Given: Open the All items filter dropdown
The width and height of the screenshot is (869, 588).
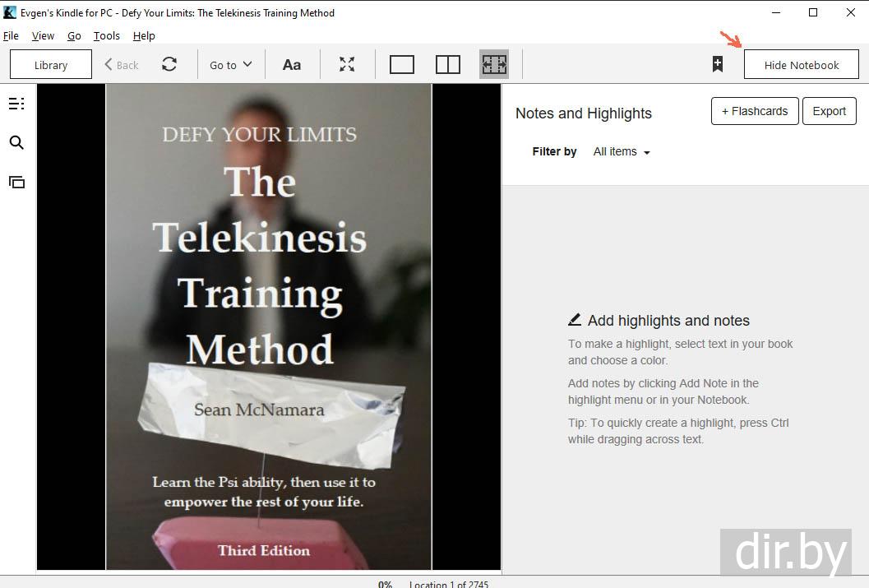Looking at the screenshot, I should (x=622, y=152).
